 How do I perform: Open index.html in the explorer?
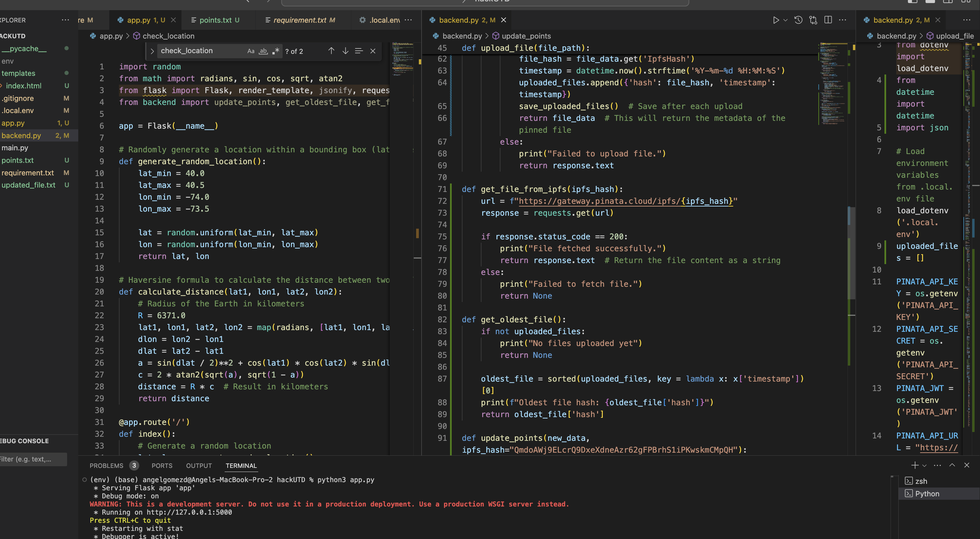coord(24,86)
